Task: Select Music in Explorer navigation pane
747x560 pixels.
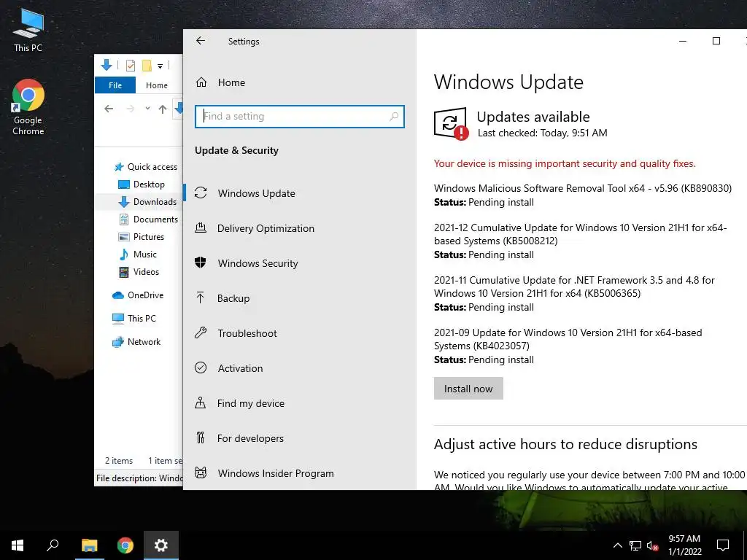Action: (x=138, y=254)
